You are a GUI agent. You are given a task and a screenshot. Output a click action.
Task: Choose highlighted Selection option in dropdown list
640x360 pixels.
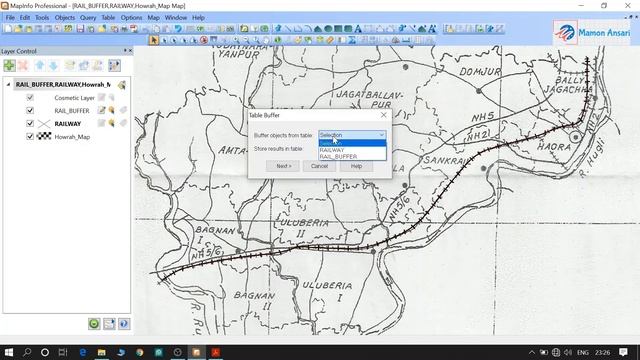pyautogui.click(x=352, y=143)
